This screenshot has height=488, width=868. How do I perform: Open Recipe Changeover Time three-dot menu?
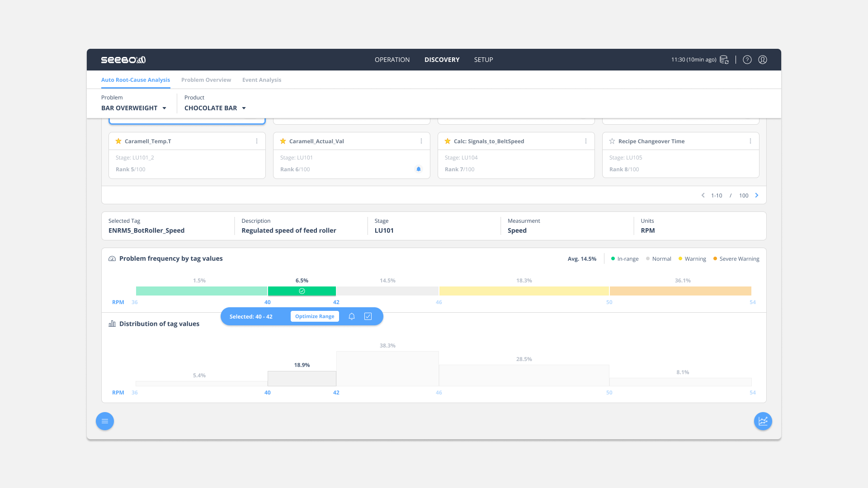pyautogui.click(x=750, y=141)
